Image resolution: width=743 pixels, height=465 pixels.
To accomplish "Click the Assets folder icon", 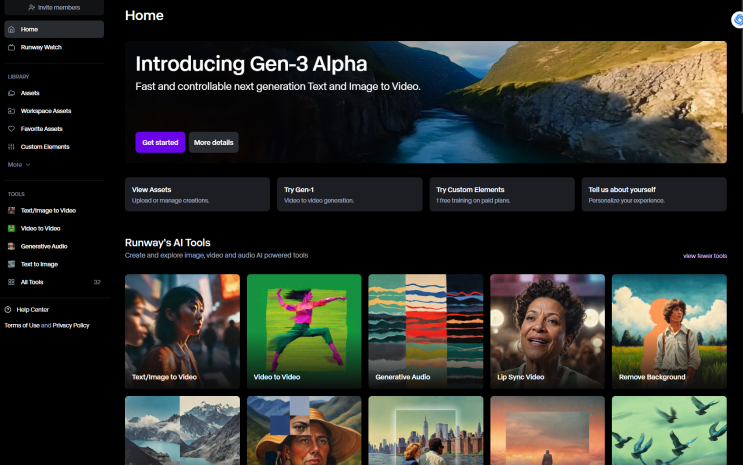I will tap(11, 93).
